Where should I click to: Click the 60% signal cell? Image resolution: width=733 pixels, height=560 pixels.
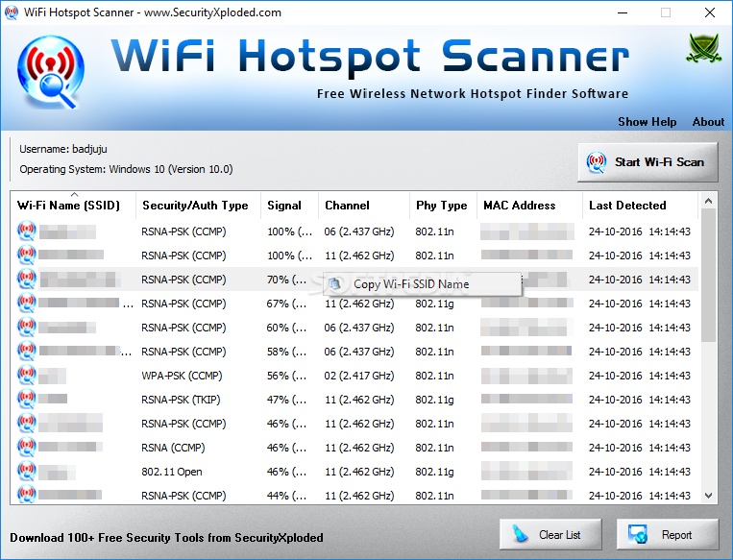(286, 328)
